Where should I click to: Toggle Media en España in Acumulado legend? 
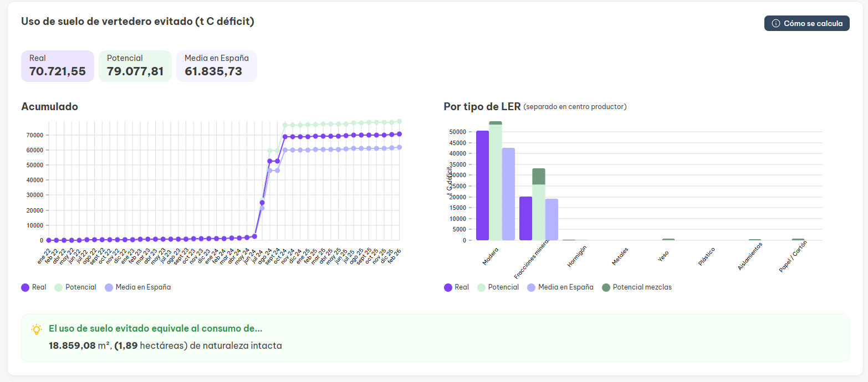point(137,287)
